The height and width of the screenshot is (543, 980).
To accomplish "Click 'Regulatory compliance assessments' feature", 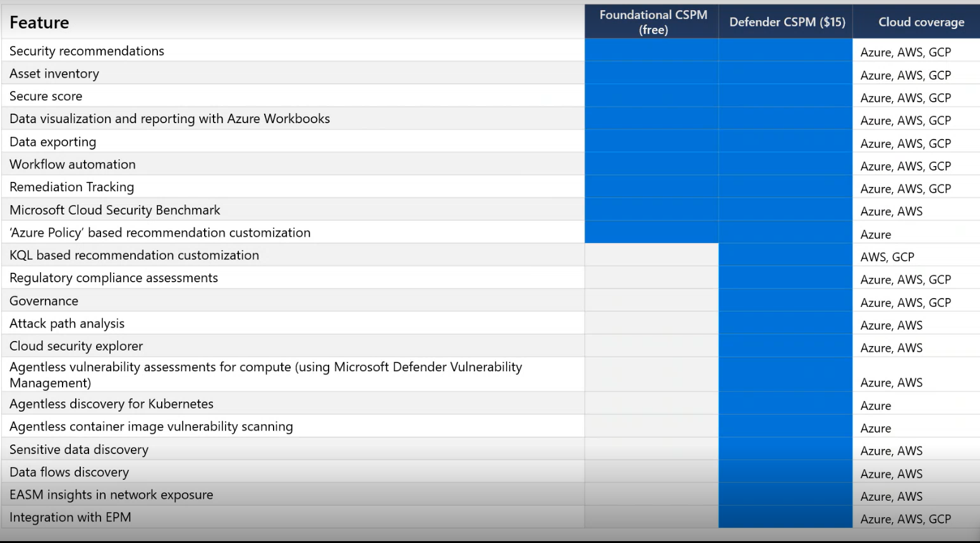I will tap(113, 278).
